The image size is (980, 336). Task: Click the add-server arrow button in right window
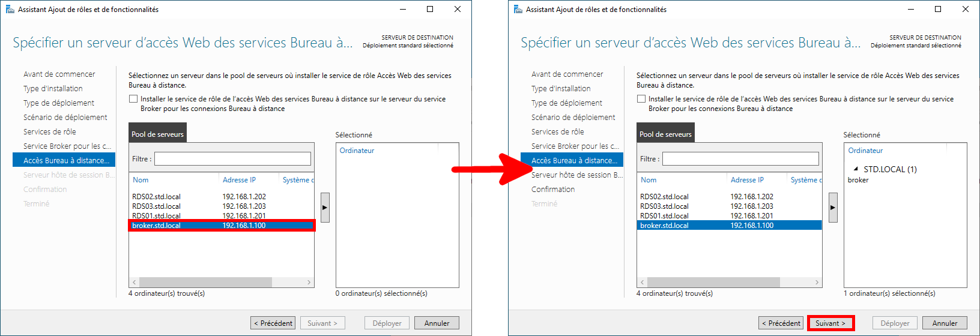click(x=833, y=208)
